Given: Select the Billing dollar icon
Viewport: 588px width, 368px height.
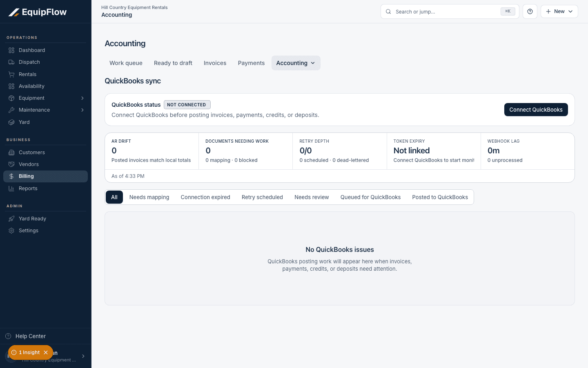Looking at the screenshot, I should point(11,176).
